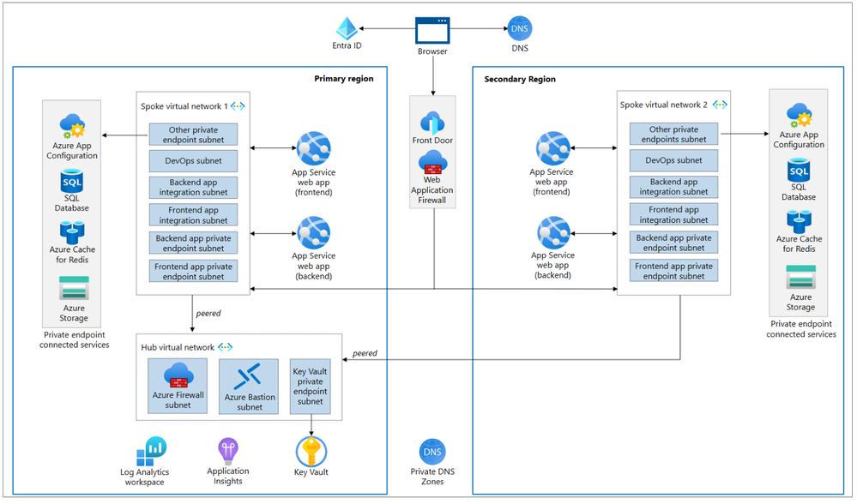This screenshot has width=857, height=504.
Task: Select the Application Insights lightbulb icon
Action: coord(228,451)
